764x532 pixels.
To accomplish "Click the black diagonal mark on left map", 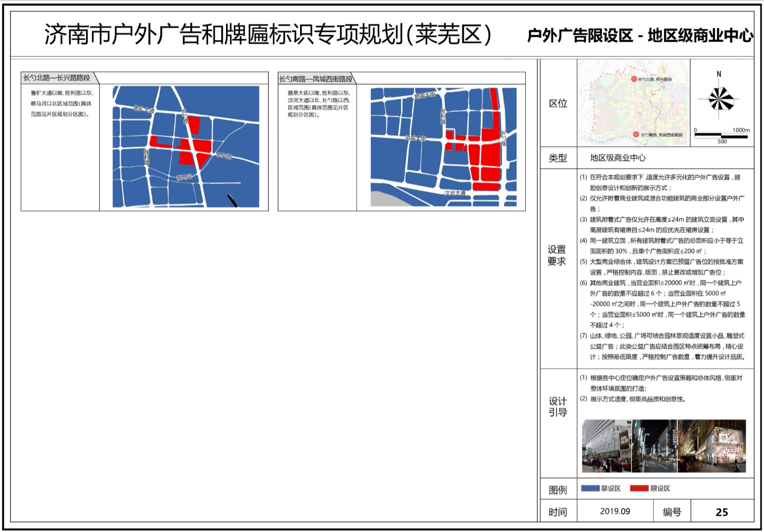I will click(x=232, y=200).
